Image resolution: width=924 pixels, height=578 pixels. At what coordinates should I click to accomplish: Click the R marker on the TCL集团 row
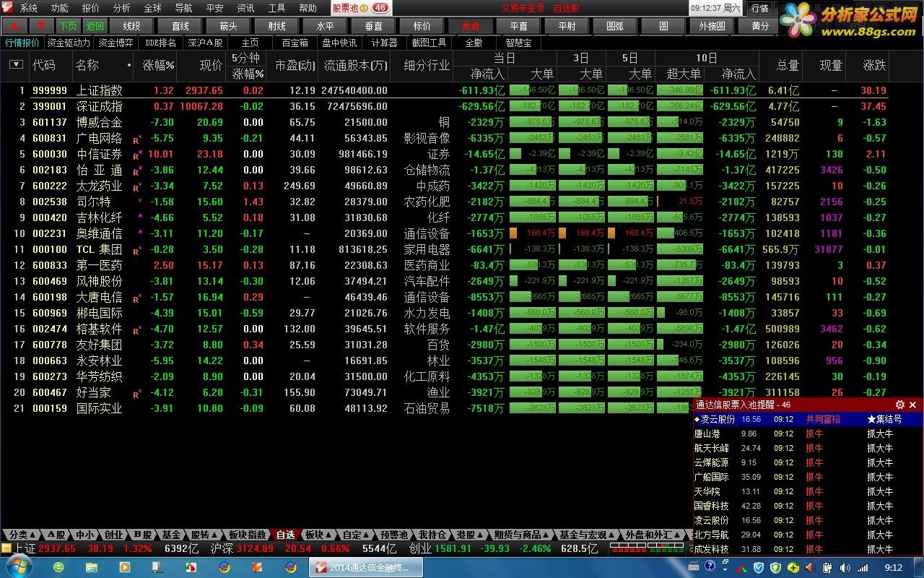coord(137,250)
